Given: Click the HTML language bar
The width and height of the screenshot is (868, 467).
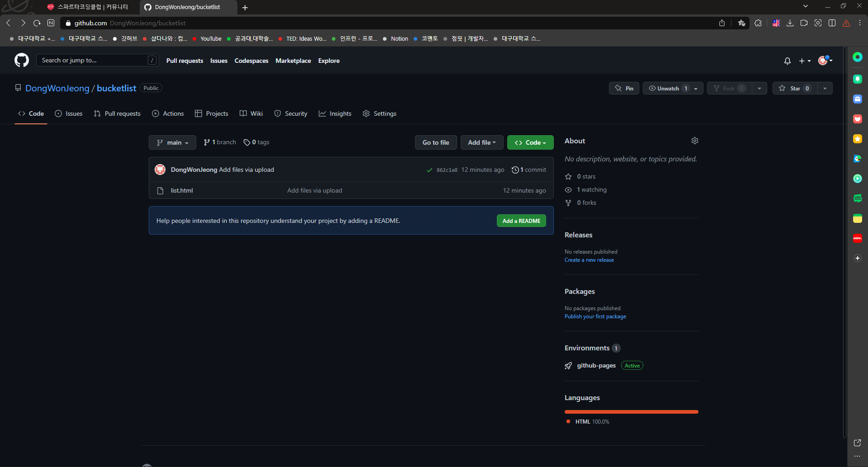Looking at the screenshot, I should point(632,412).
